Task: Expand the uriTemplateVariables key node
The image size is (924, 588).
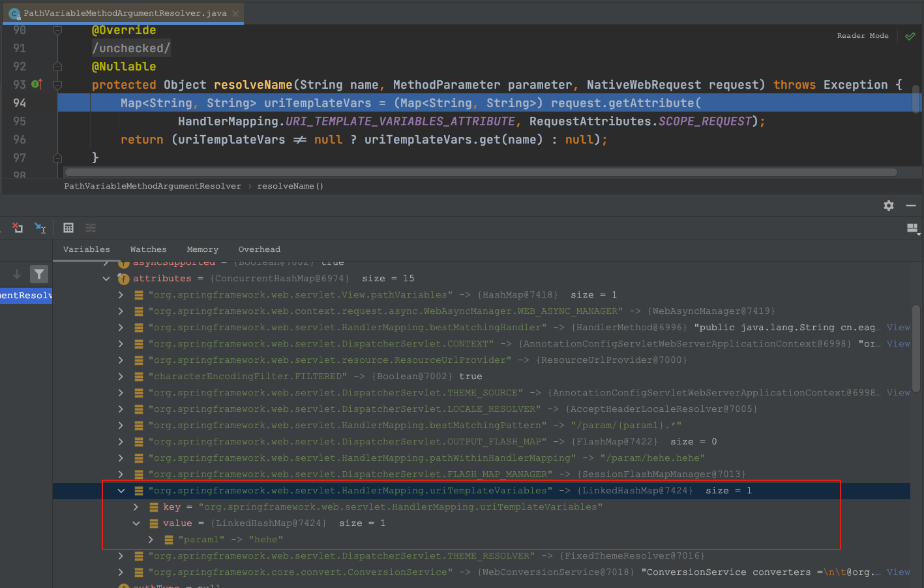Action: tap(136, 506)
